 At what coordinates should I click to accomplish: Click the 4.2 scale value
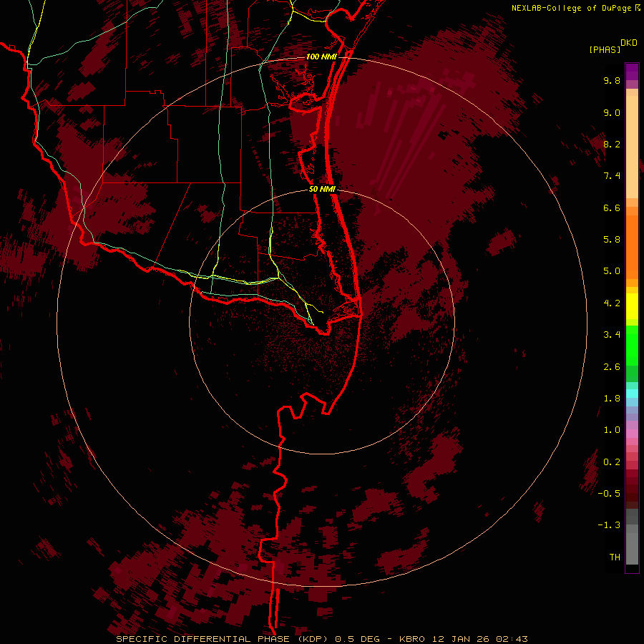point(612,303)
